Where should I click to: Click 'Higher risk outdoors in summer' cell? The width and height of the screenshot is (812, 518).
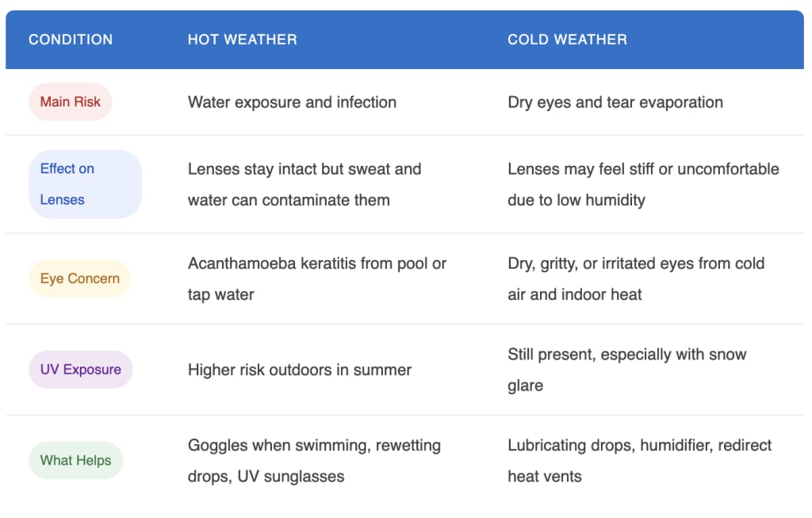tap(299, 370)
